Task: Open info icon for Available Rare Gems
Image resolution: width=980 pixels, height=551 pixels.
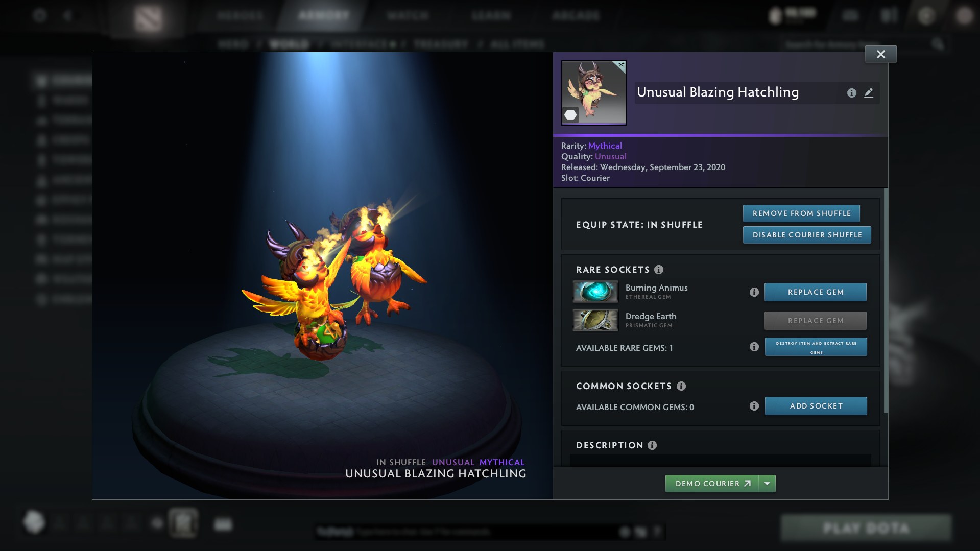Action: [x=754, y=347]
